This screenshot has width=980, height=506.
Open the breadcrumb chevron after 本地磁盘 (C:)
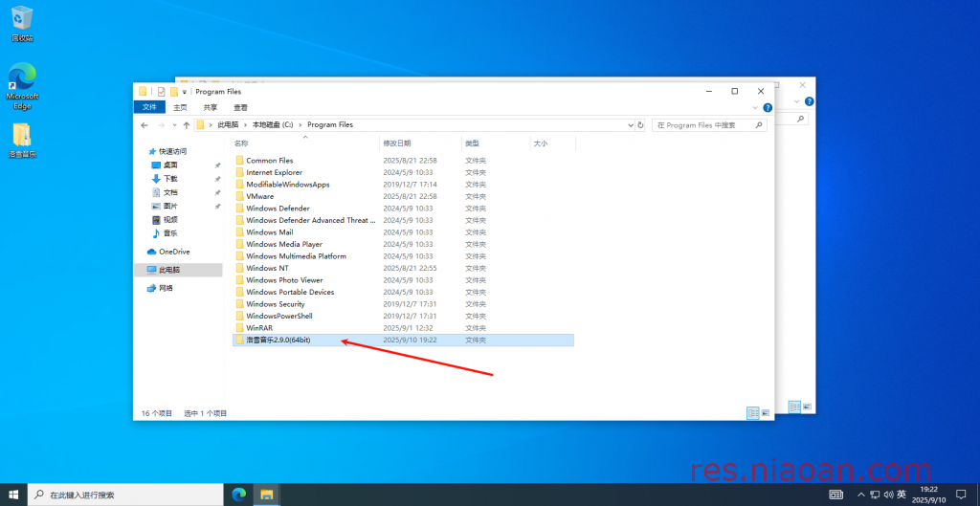[301, 125]
